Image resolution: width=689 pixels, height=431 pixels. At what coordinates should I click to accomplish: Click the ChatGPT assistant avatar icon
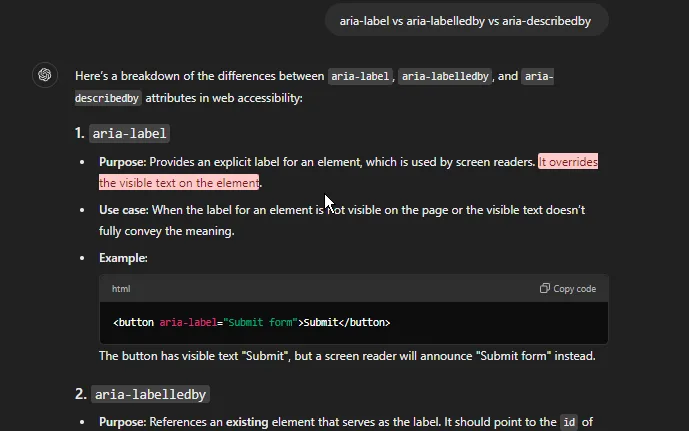[x=44, y=75]
